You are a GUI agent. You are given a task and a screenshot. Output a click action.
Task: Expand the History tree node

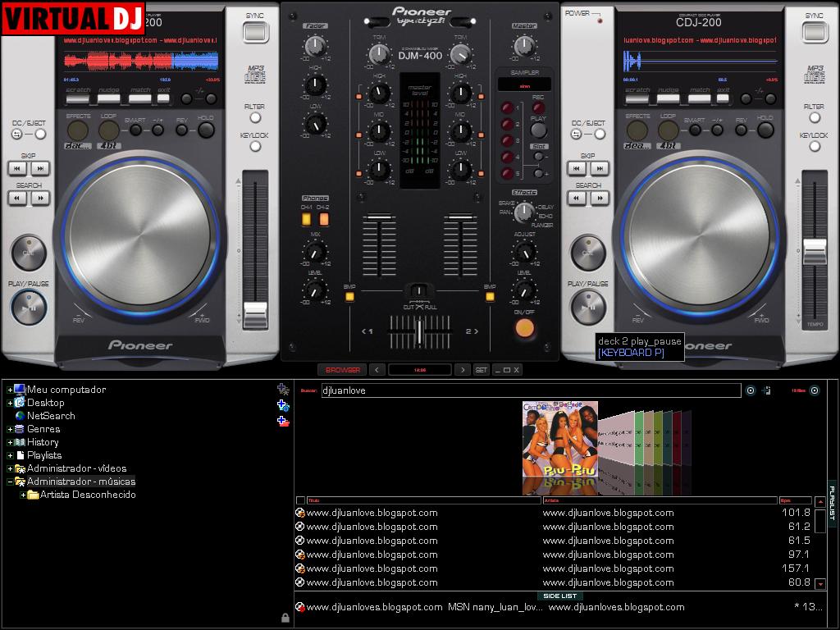10,442
